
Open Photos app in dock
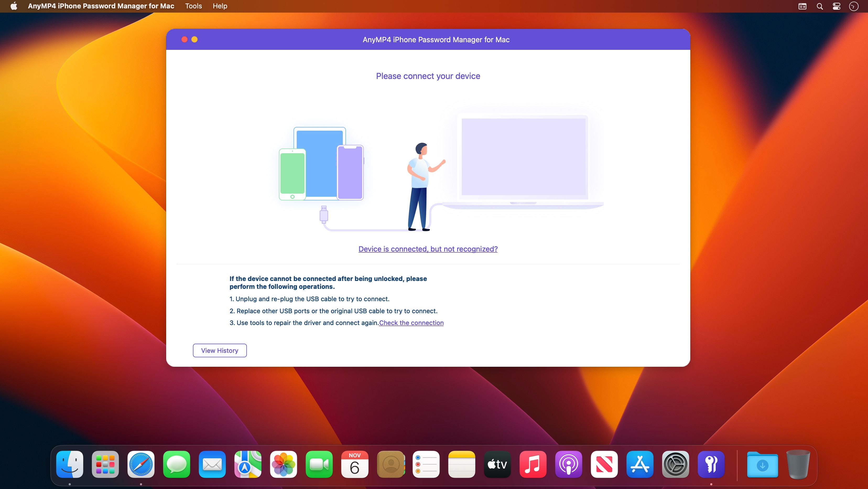283,464
